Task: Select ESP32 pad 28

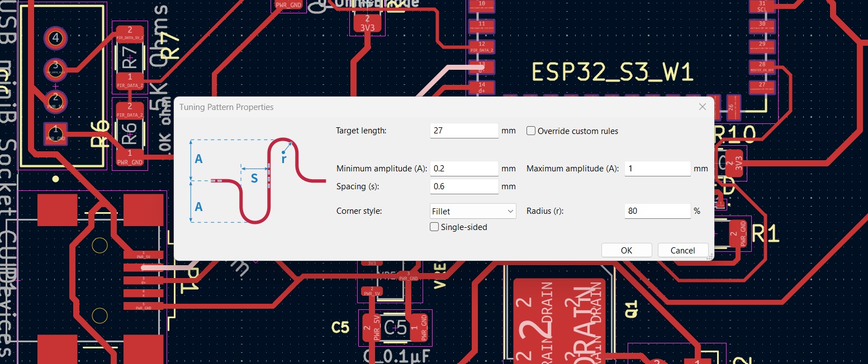Action: point(762,67)
